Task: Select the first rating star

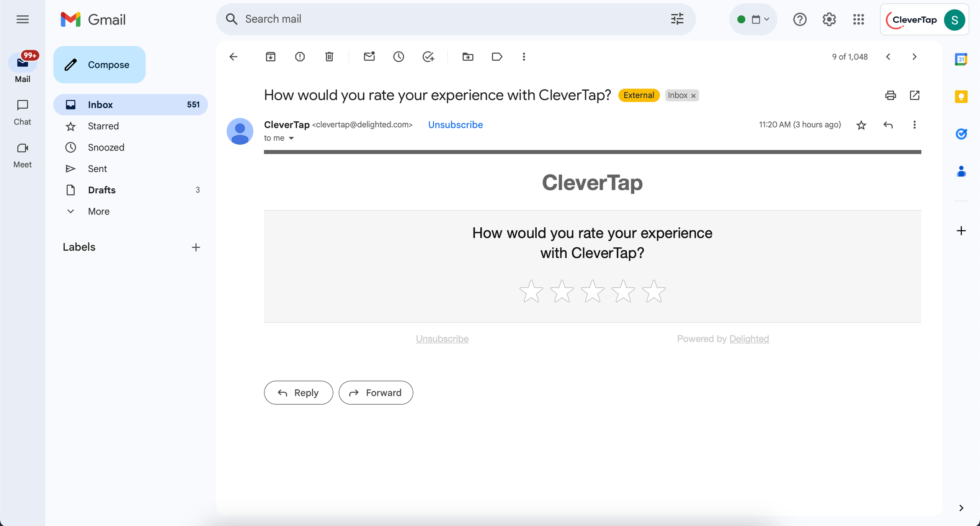Action: [x=531, y=291]
